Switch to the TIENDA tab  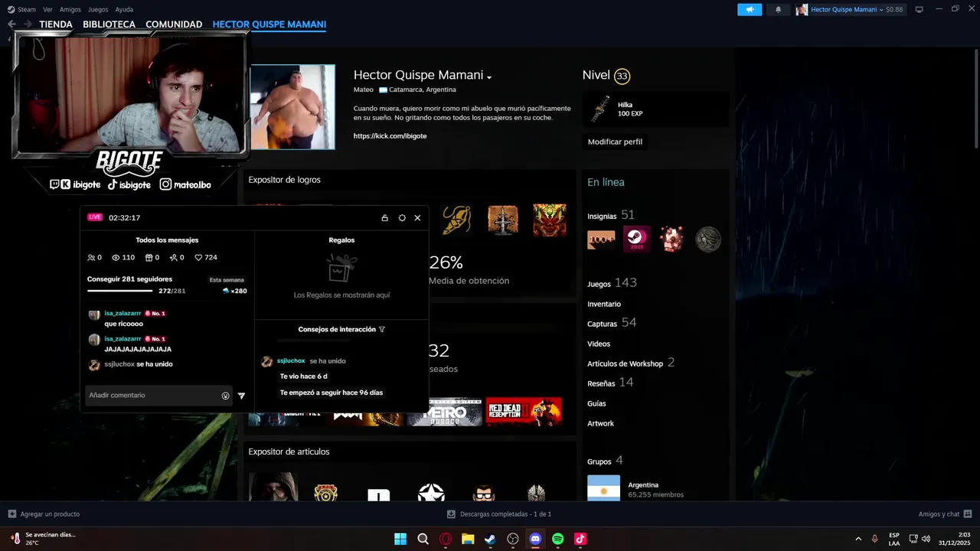tap(56, 24)
